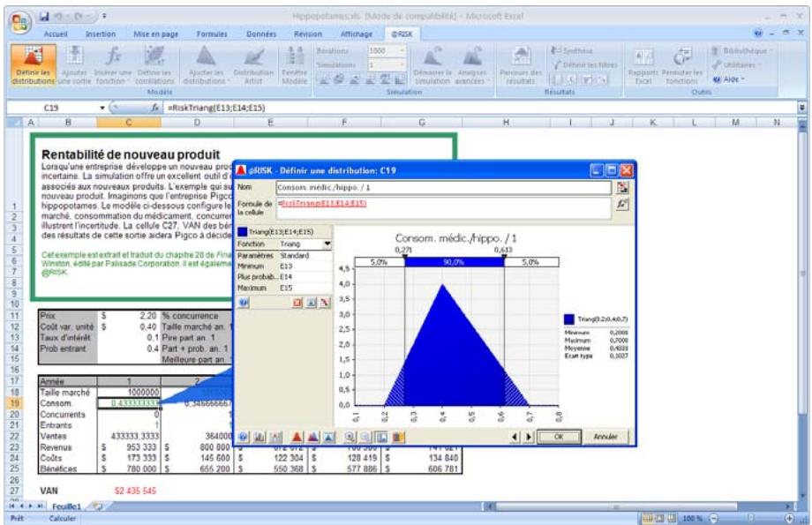The width and height of the screenshot is (812, 525).
Task: Open Définir les corrélations tool
Action: click(x=154, y=63)
